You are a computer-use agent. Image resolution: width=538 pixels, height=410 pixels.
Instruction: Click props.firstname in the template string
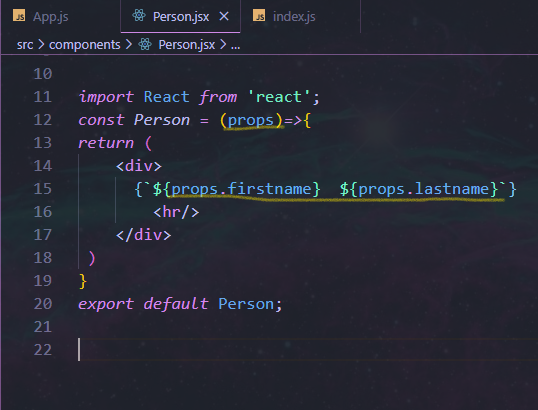coord(241,189)
